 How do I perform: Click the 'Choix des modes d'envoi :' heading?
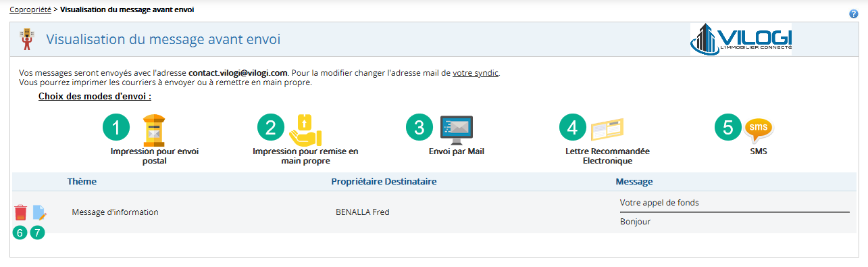[95, 97]
